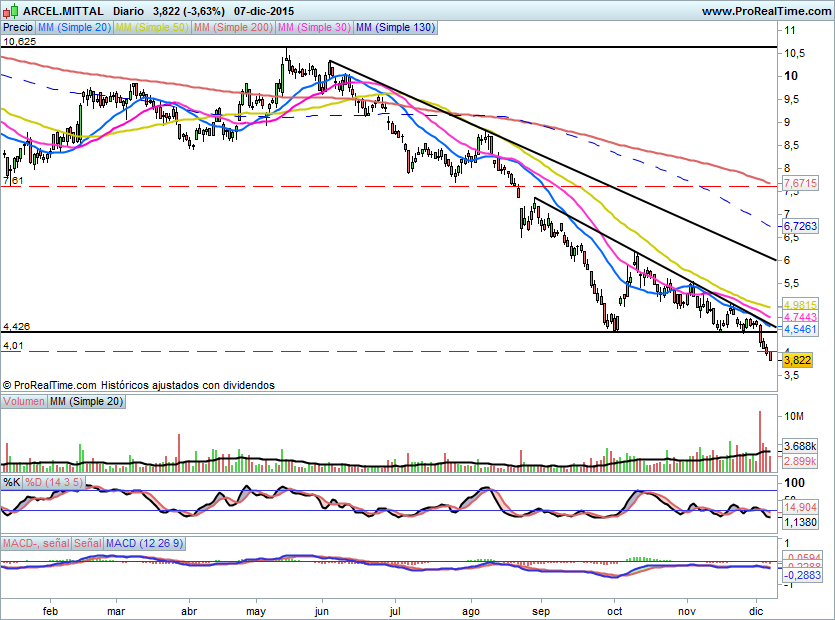Click the Volumen panel label
The width and height of the screenshot is (835, 620).
pos(24,401)
